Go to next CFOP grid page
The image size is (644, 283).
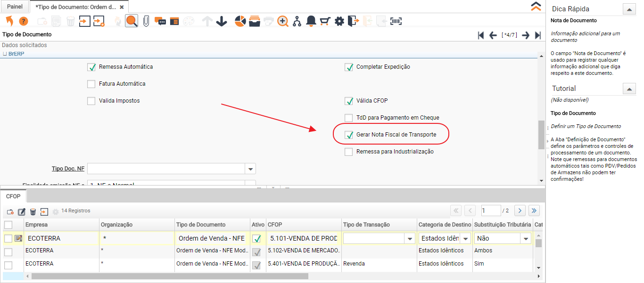pos(520,210)
